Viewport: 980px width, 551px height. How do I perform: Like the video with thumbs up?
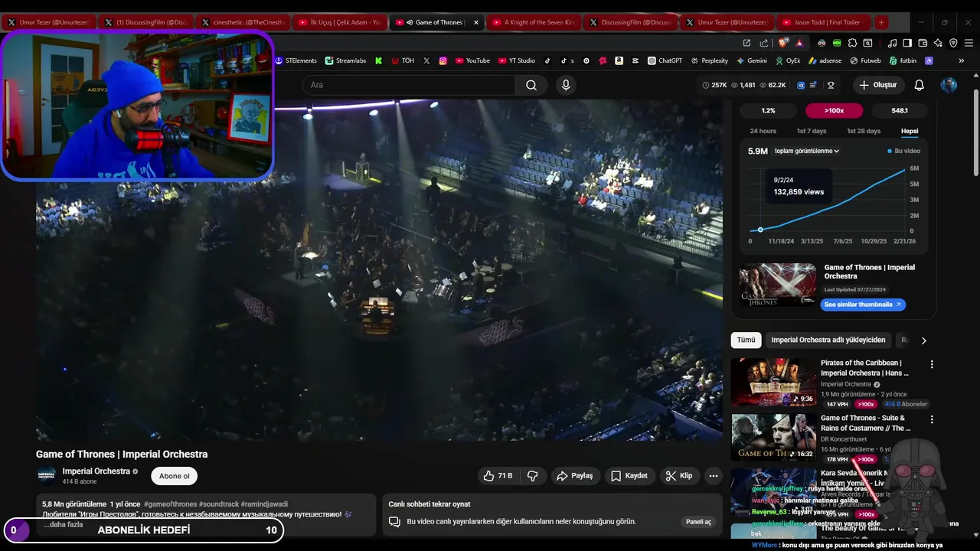(498, 476)
